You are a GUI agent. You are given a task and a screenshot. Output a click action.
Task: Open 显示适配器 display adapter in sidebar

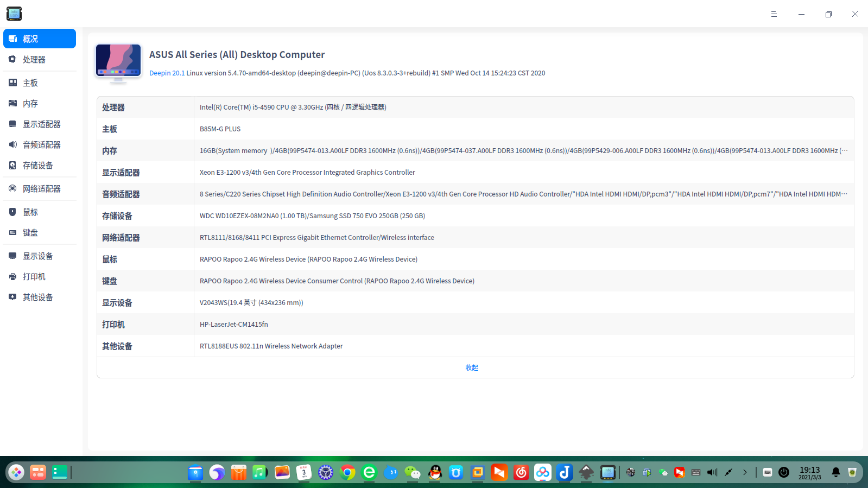[x=40, y=124]
